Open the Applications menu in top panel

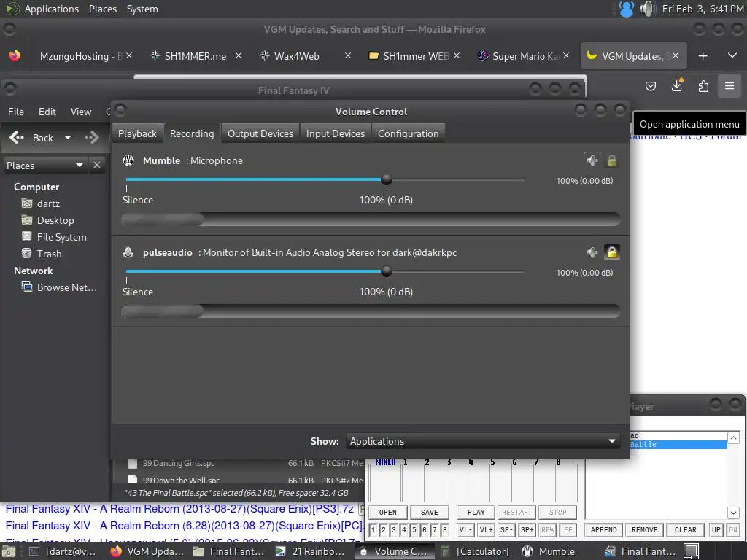pyautogui.click(x=52, y=9)
